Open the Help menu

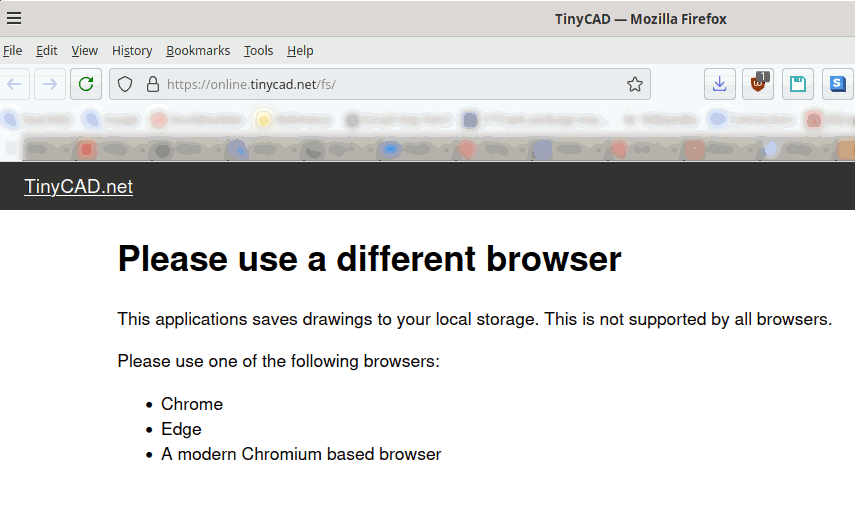pos(300,51)
